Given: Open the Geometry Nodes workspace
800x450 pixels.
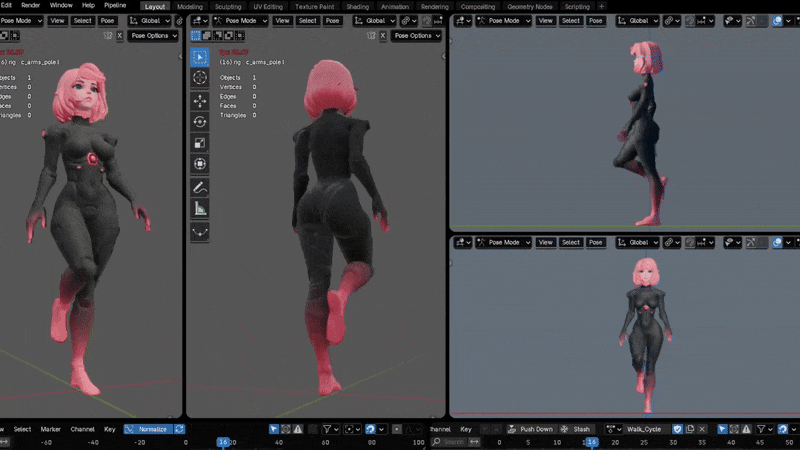Looking at the screenshot, I should [530, 7].
